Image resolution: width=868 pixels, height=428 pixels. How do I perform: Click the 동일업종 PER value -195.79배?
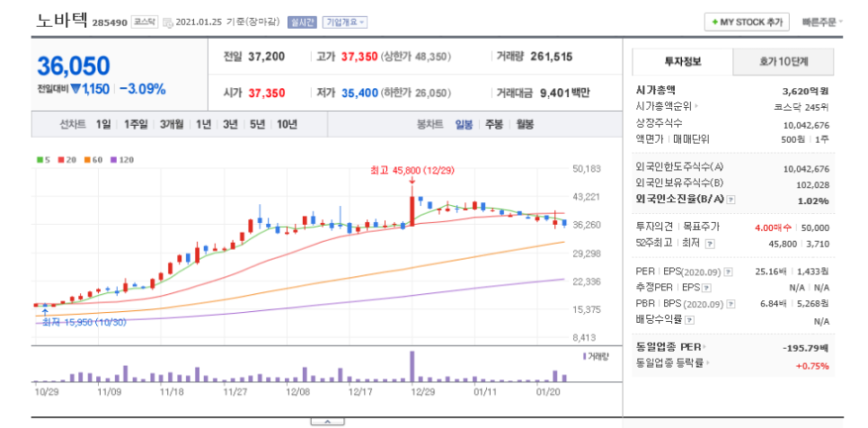tap(805, 347)
